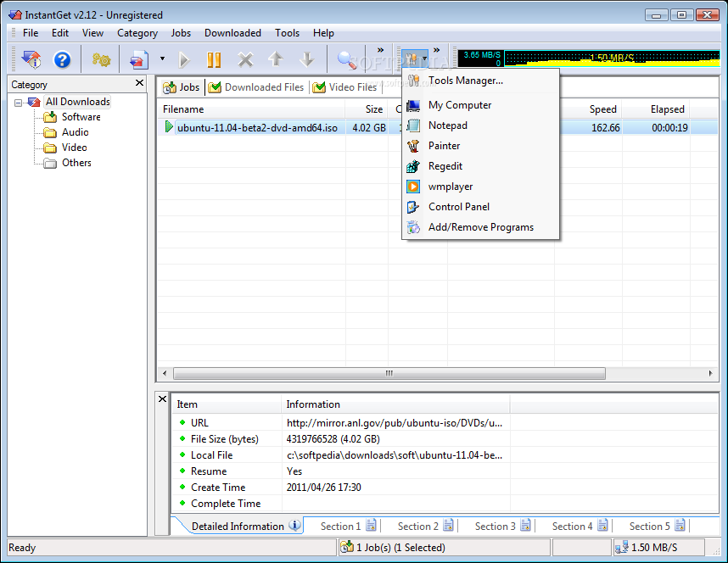Viewport: 728px width, 563px height.
Task: Open the View menu
Action: (x=92, y=33)
